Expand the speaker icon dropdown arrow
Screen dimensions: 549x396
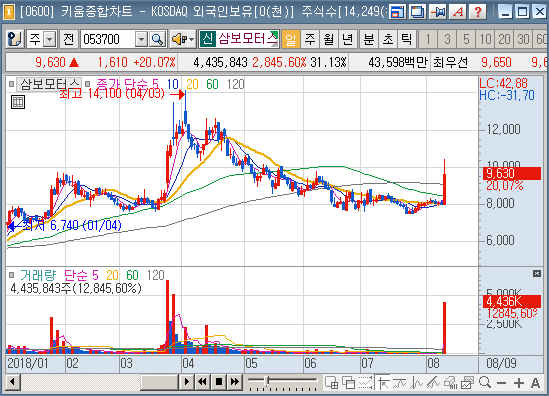(191, 39)
